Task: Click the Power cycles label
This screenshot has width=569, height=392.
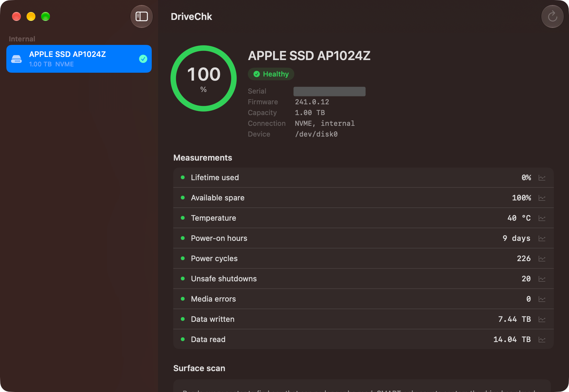Action: pos(214,259)
